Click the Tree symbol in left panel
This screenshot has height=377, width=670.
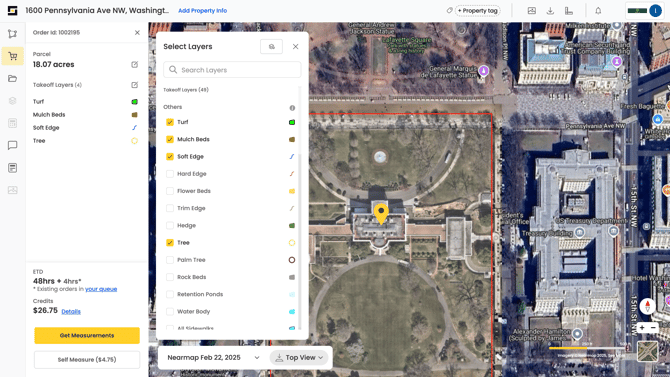click(134, 141)
